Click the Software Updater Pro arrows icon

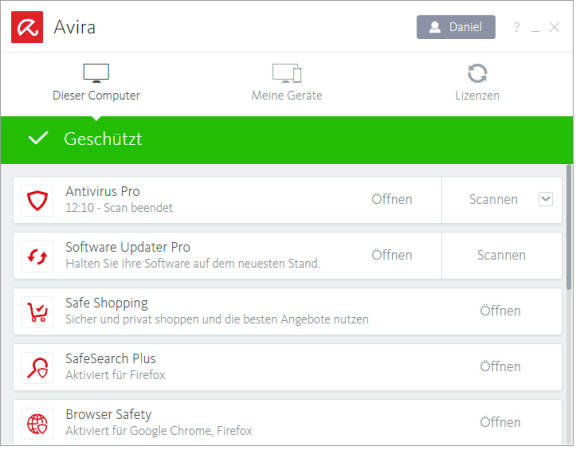[37, 256]
